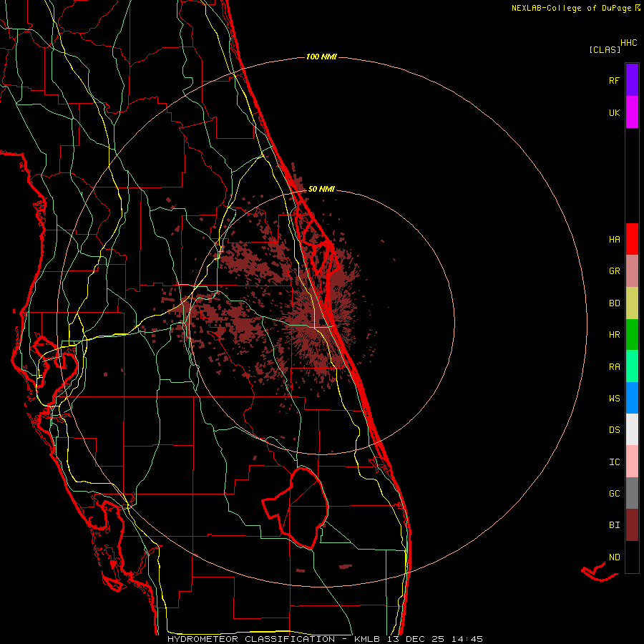Click the HR green legend swatch
The image size is (644, 644).
click(x=632, y=335)
